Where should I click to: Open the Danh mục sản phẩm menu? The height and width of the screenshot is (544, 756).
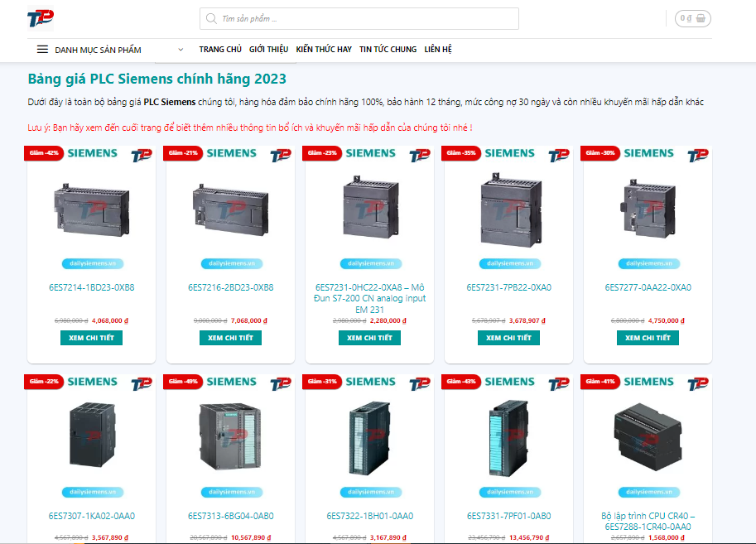(x=98, y=50)
